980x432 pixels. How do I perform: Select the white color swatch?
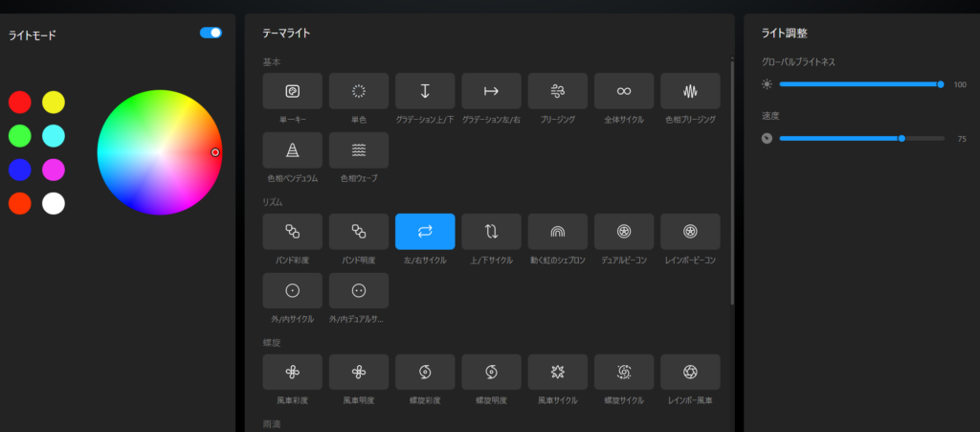[x=54, y=203]
